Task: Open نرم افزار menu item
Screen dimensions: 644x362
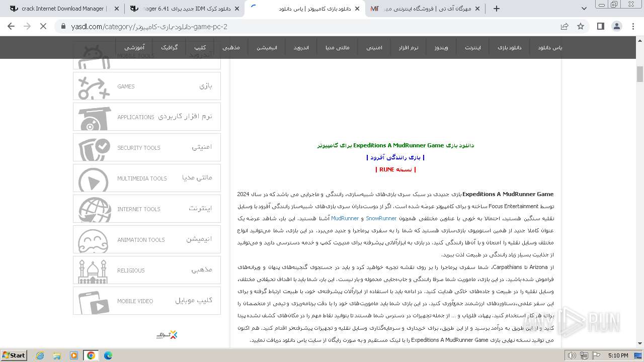Action: [409, 48]
